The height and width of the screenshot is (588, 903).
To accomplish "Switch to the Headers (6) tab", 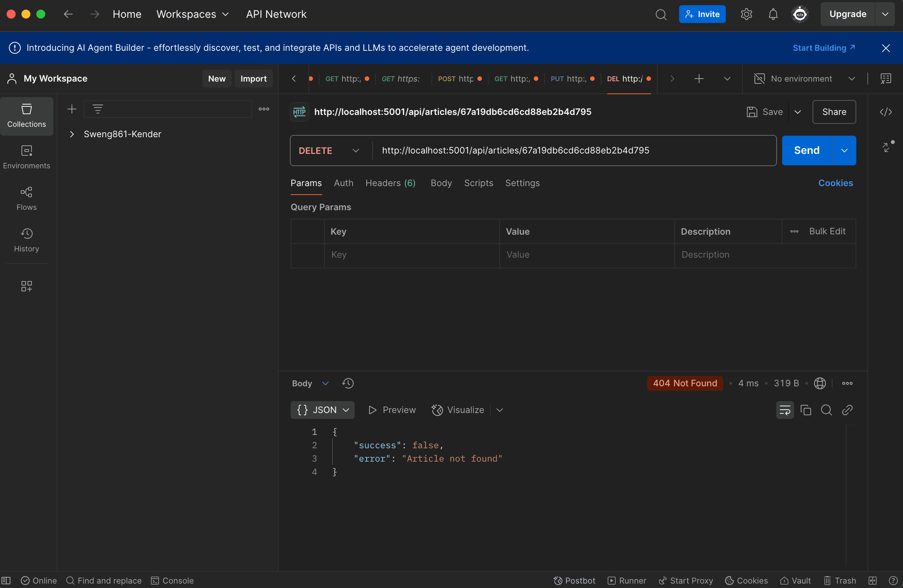I will 390,183.
